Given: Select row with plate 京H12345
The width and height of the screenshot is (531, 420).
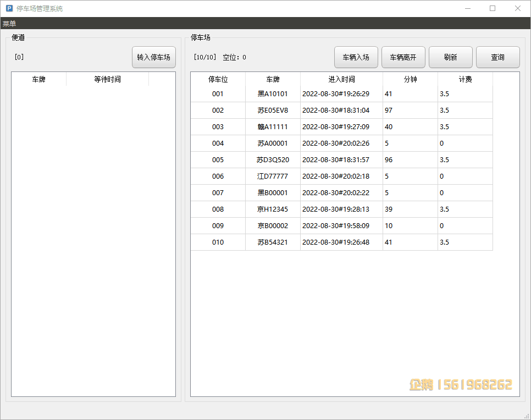Looking at the screenshot, I should [x=341, y=209].
